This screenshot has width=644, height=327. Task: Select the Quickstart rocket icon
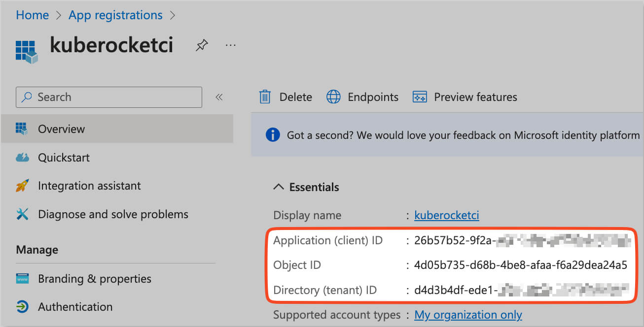pos(23,157)
